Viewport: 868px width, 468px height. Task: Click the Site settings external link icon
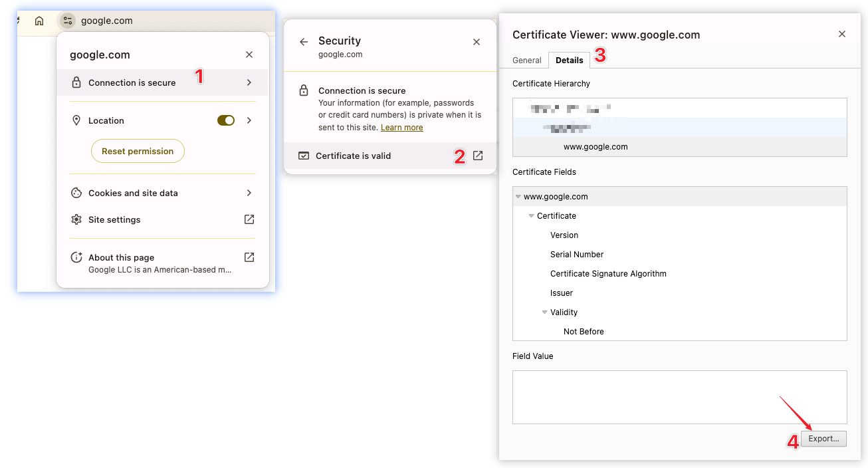249,219
